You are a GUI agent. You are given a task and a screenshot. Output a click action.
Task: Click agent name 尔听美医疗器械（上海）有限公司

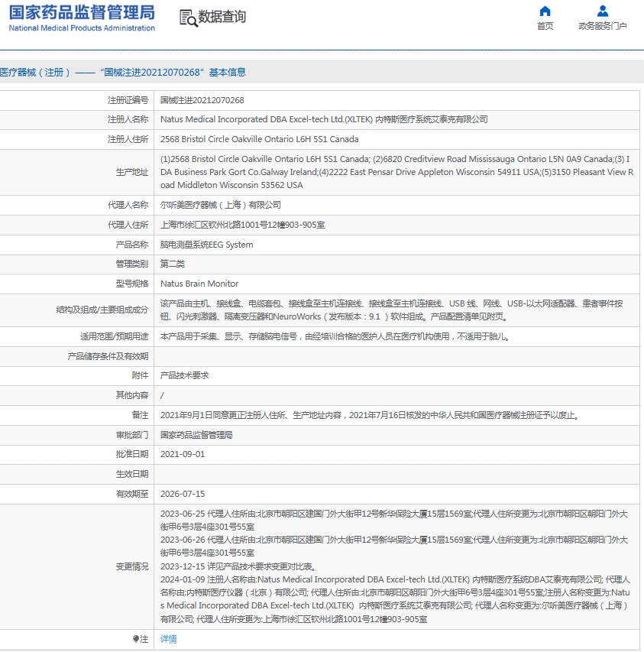(x=221, y=205)
